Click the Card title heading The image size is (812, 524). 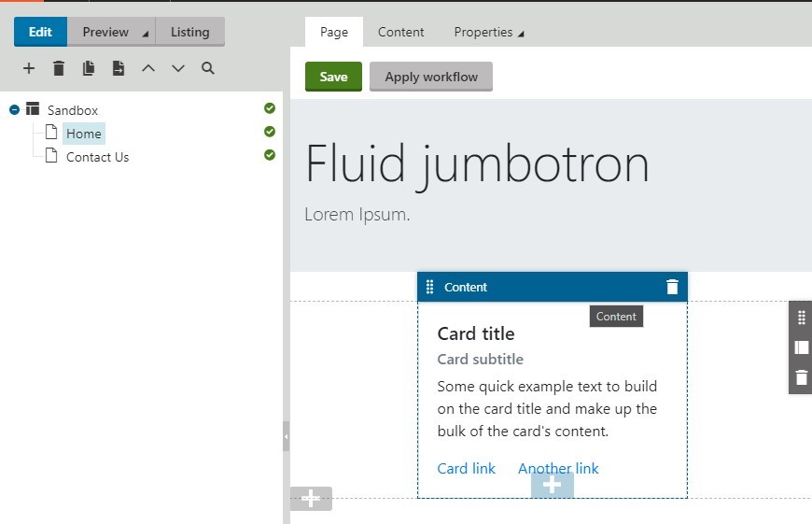pos(476,333)
